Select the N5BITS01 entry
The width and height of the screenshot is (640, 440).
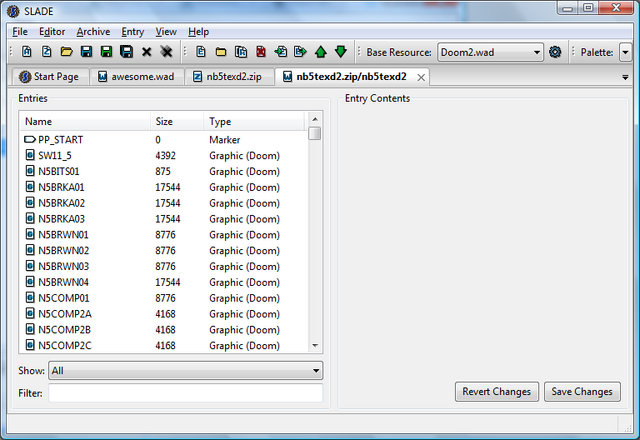pos(163,171)
